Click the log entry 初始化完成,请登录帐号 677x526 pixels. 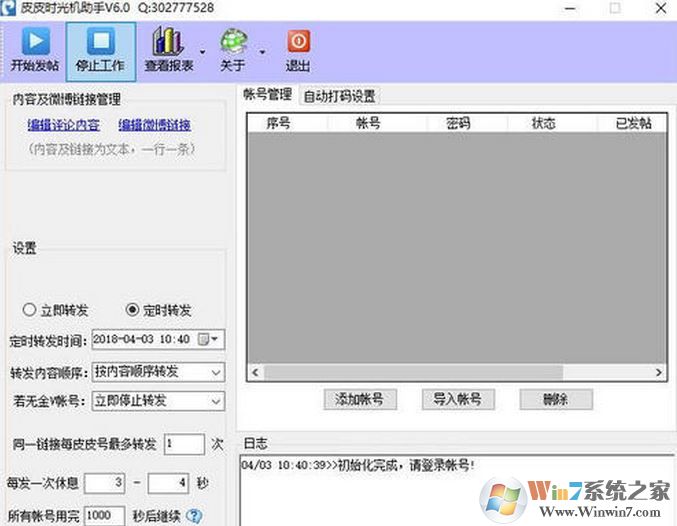358,466
